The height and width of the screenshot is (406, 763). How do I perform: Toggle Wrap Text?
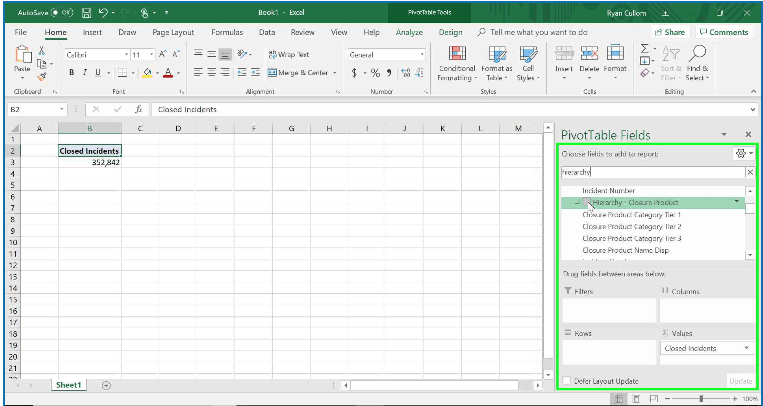(x=289, y=55)
